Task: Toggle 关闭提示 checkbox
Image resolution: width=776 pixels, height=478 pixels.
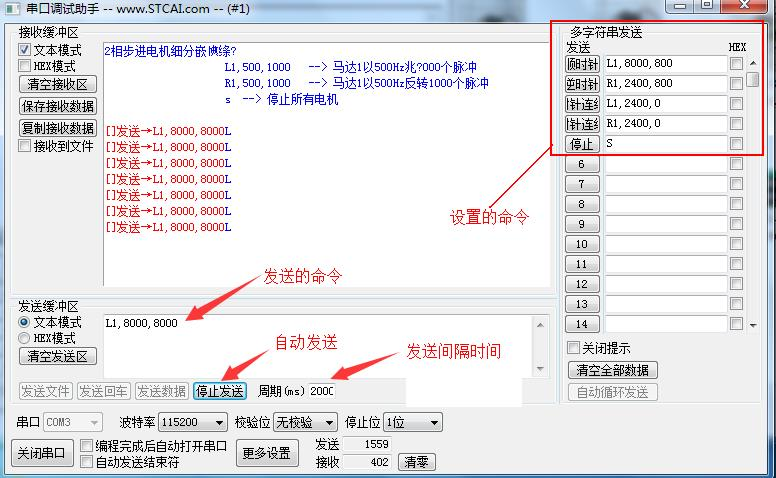Action: 573,347
